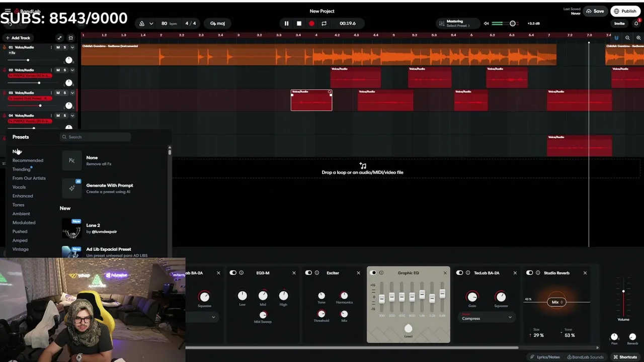Screen dimensions: 644x362
Task: Remove the Graphic EQ effect
Action: click(x=445, y=273)
